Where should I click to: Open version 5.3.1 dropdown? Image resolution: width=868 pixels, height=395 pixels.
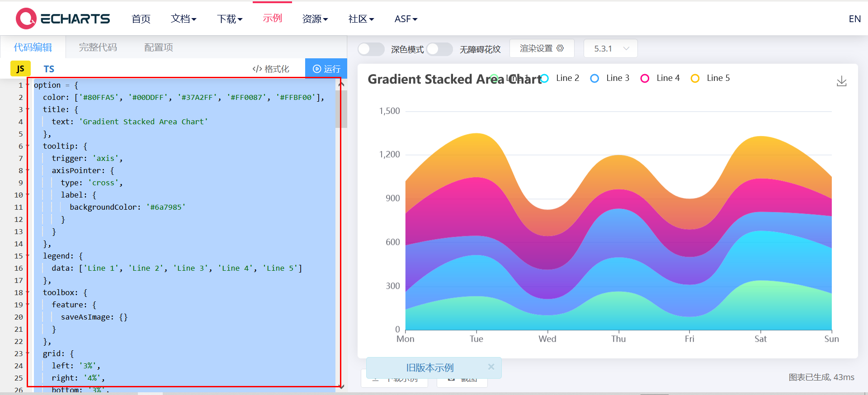[610, 48]
